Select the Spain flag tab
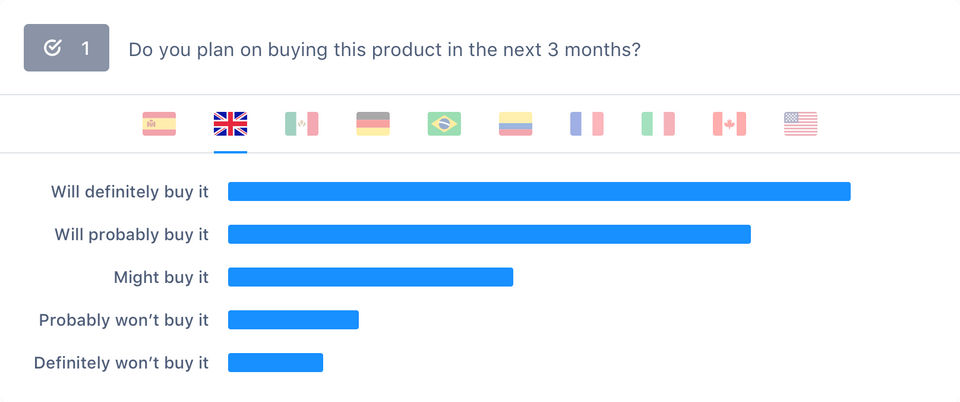Screen dimensions: 960x402 (x=159, y=124)
